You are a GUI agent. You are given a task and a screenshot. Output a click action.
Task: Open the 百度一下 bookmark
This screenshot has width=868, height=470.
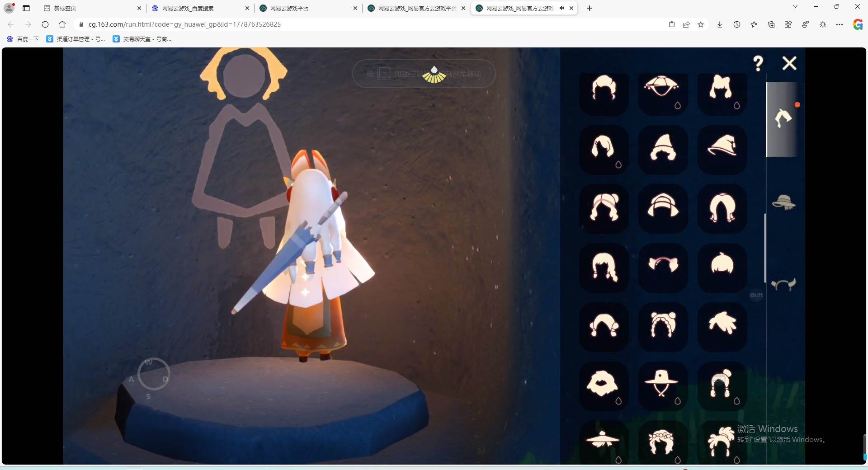[23, 39]
